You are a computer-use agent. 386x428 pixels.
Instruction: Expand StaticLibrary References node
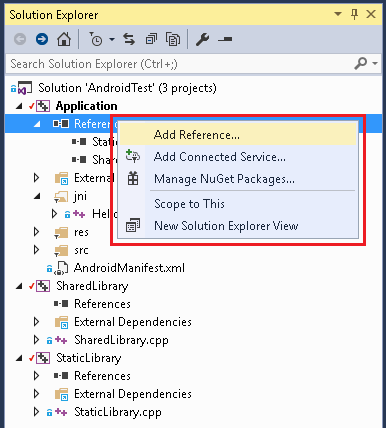click(x=37, y=376)
